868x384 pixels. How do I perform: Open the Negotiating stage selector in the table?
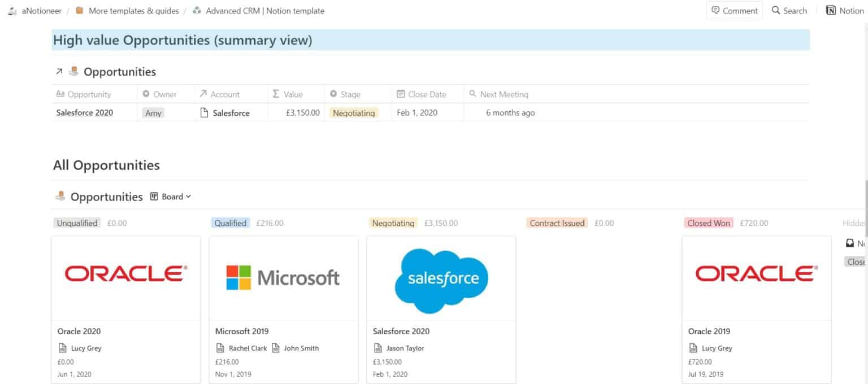354,112
